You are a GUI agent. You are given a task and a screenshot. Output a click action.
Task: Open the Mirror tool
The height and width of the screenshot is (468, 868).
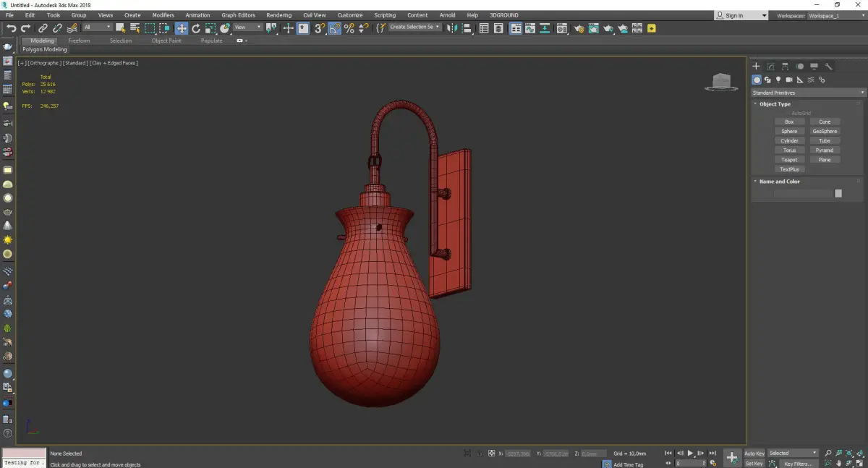click(x=451, y=28)
